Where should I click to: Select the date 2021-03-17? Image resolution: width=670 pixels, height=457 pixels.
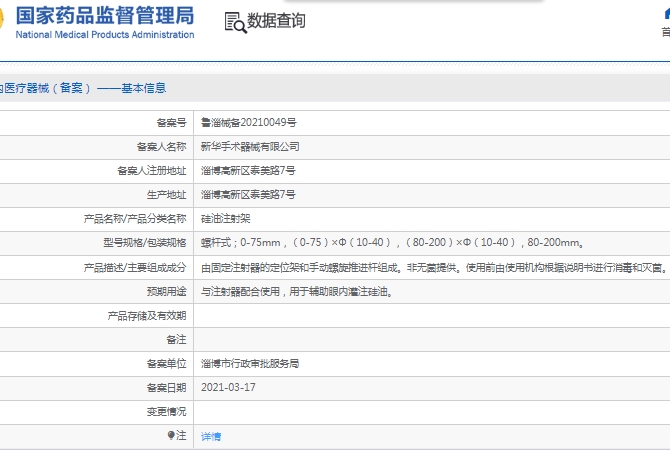(x=228, y=387)
